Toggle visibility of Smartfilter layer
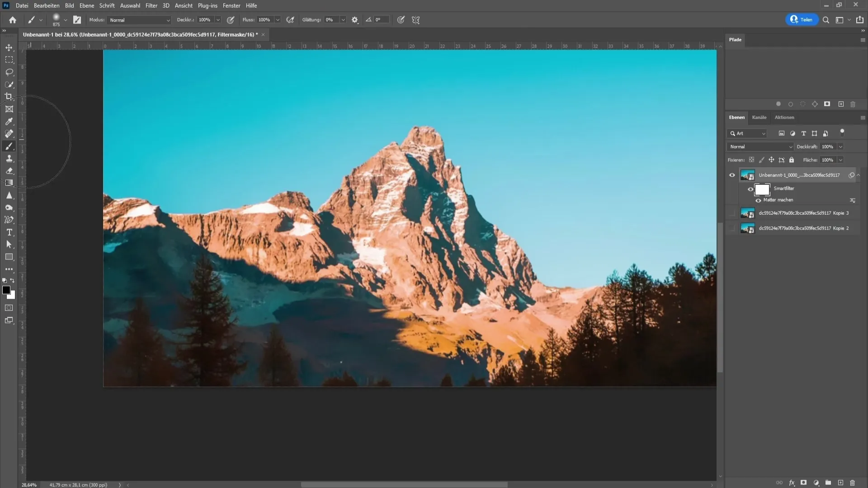868x488 pixels. (x=750, y=188)
